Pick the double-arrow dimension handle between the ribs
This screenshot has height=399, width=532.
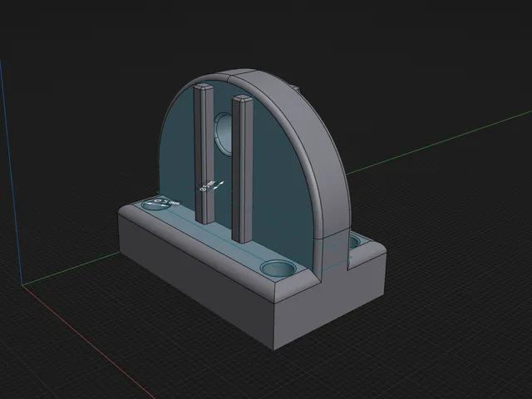point(219,185)
